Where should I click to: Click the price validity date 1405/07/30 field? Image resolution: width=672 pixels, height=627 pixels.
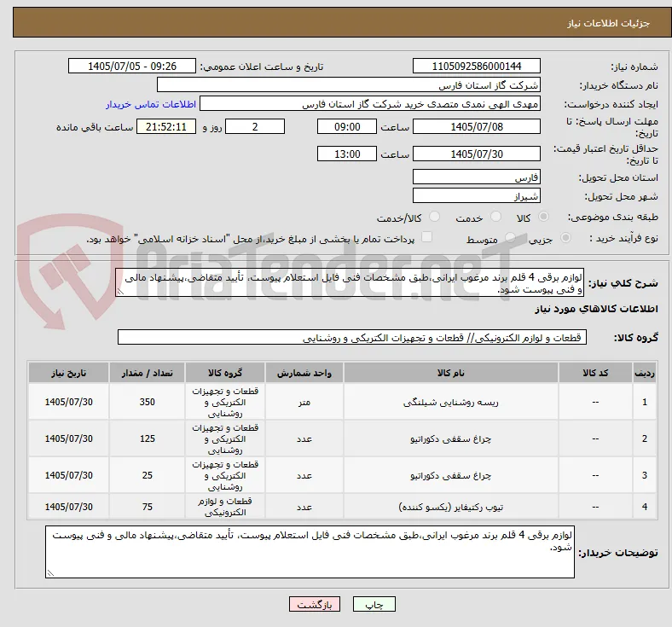tap(477, 154)
